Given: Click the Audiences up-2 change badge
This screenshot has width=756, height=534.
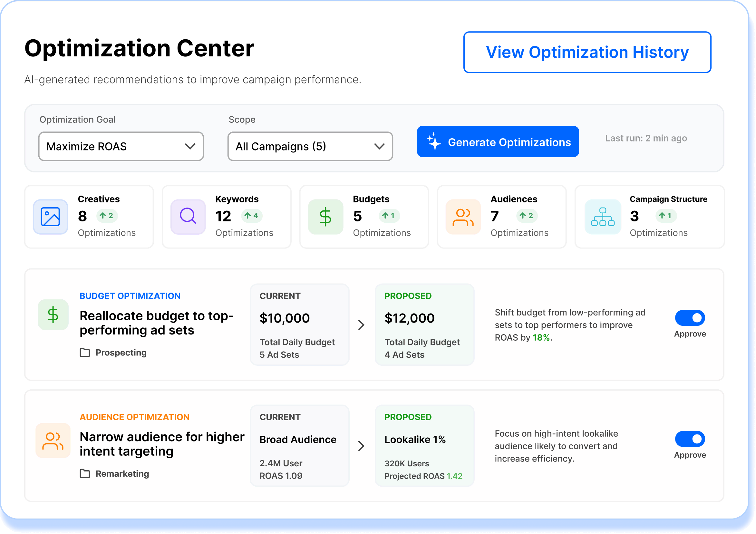Looking at the screenshot, I should tap(527, 216).
